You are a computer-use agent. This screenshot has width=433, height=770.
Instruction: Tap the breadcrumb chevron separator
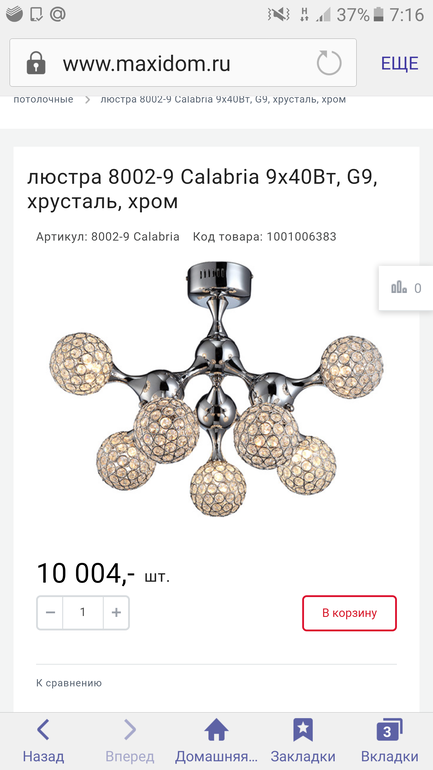tap(87, 99)
